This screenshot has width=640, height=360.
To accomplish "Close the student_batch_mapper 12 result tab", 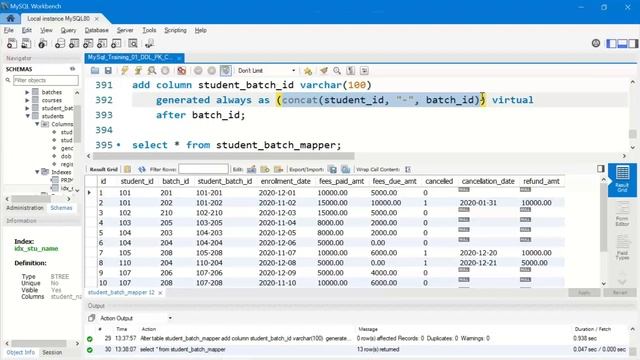I will (x=160, y=293).
